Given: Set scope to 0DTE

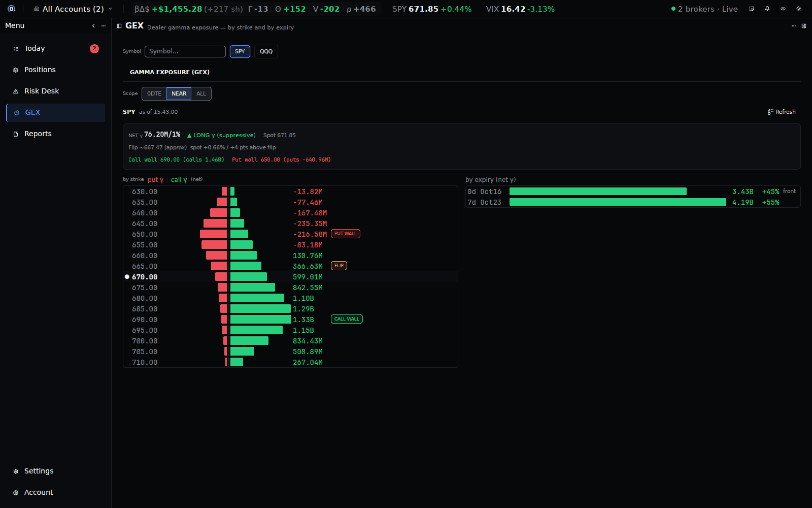Looking at the screenshot, I should [x=154, y=93].
